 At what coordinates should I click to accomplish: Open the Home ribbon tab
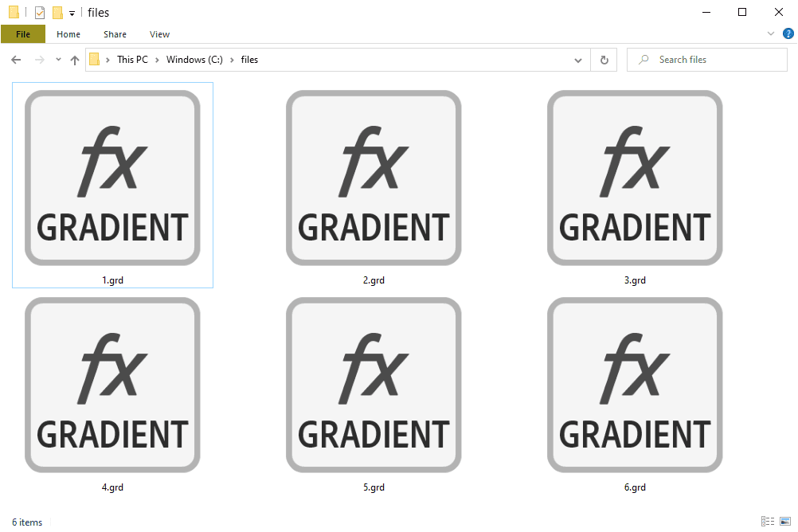click(x=68, y=34)
